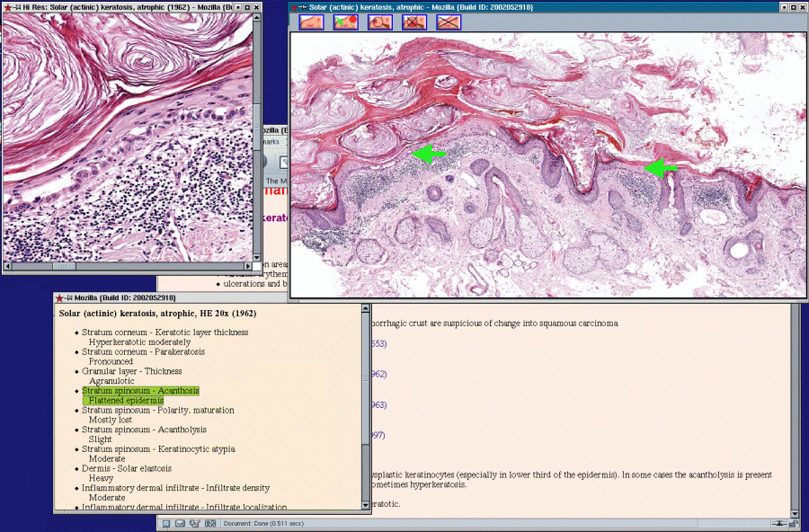
Task: Select 'Stratum spinosum - Polarity, maturation' item
Action: coord(158,410)
